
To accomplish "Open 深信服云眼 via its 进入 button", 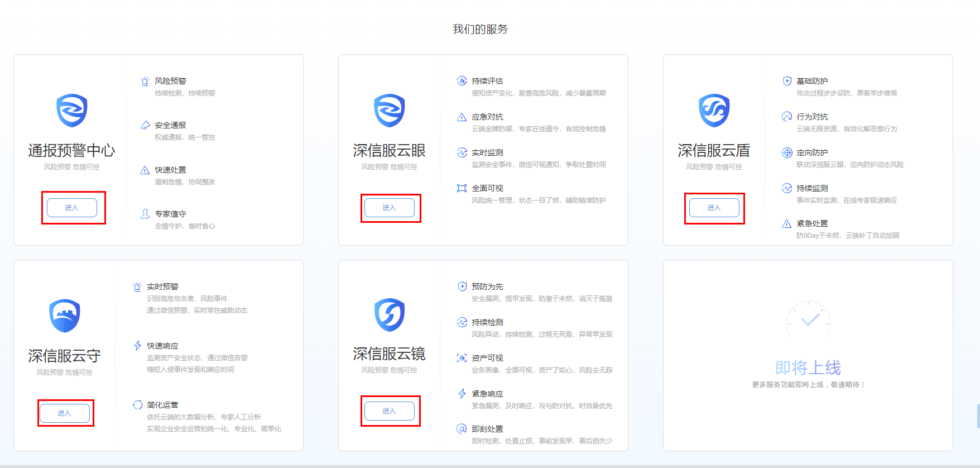I will [x=390, y=208].
